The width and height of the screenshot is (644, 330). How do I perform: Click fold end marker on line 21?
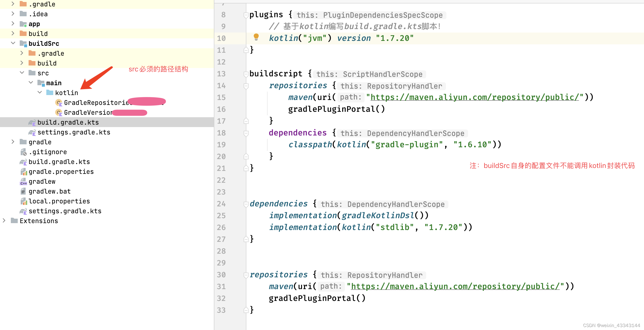246,168
